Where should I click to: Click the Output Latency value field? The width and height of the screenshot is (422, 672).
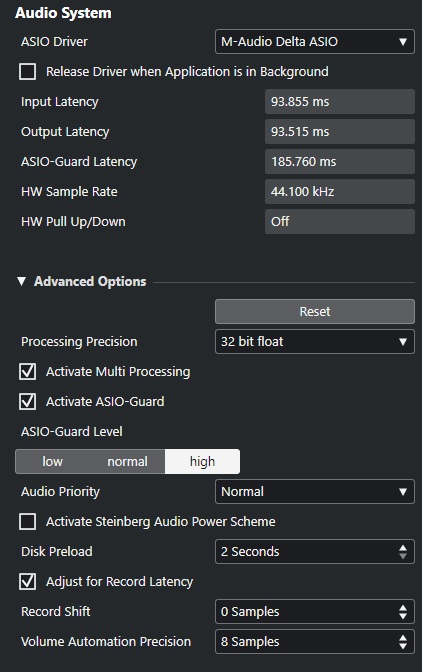point(340,132)
